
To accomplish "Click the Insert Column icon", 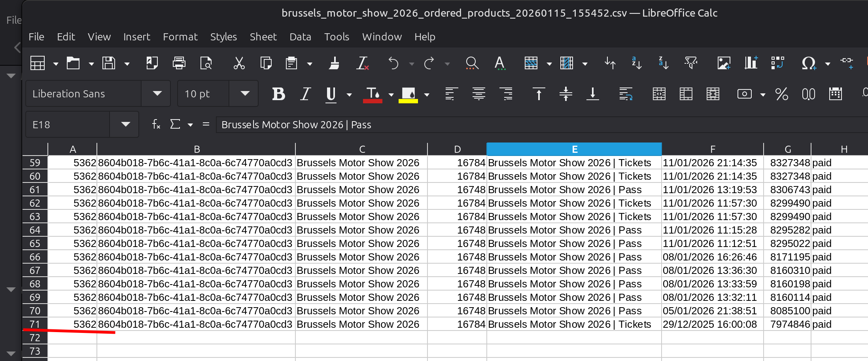I will (567, 63).
